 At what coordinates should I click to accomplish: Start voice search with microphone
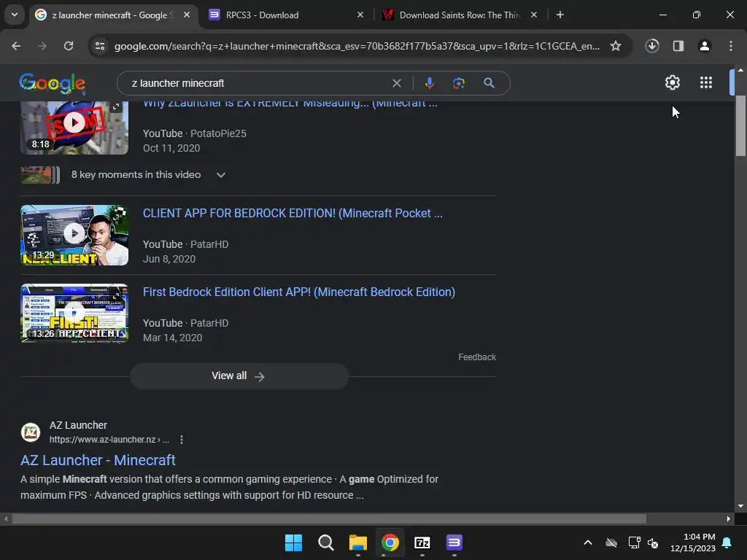[429, 83]
